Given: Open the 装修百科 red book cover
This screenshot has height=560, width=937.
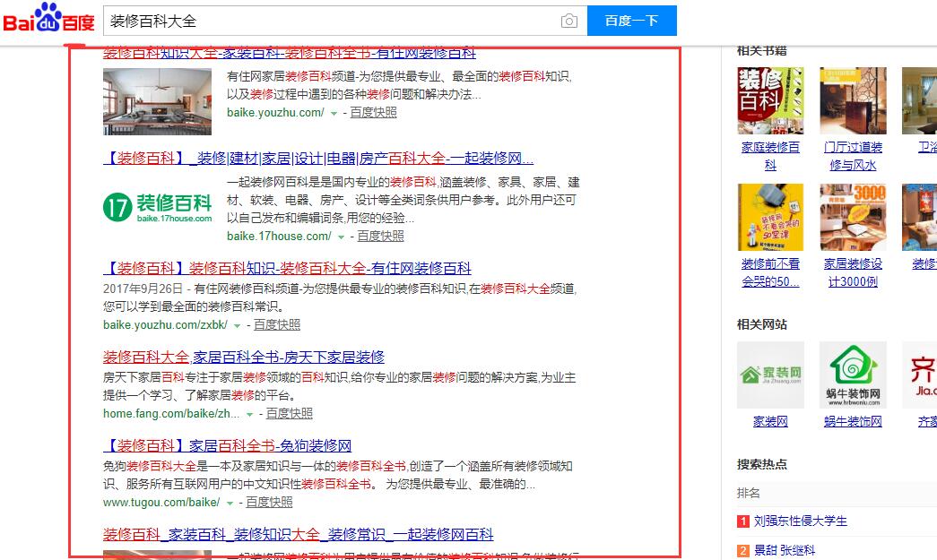Looking at the screenshot, I should tap(770, 100).
